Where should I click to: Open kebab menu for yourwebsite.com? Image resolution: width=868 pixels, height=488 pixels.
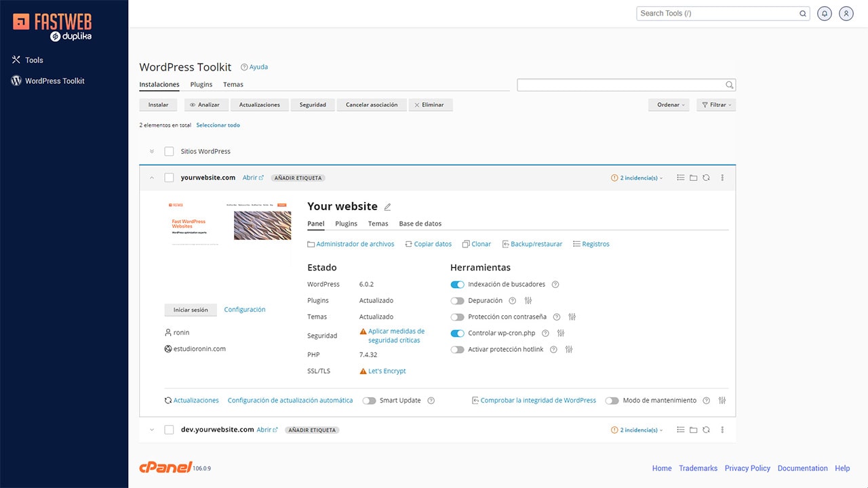coord(722,178)
